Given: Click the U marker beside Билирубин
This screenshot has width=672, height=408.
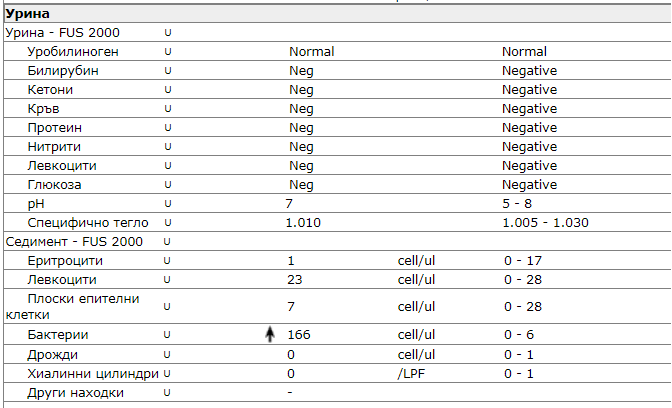Looking at the screenshot, I should 168,71.
